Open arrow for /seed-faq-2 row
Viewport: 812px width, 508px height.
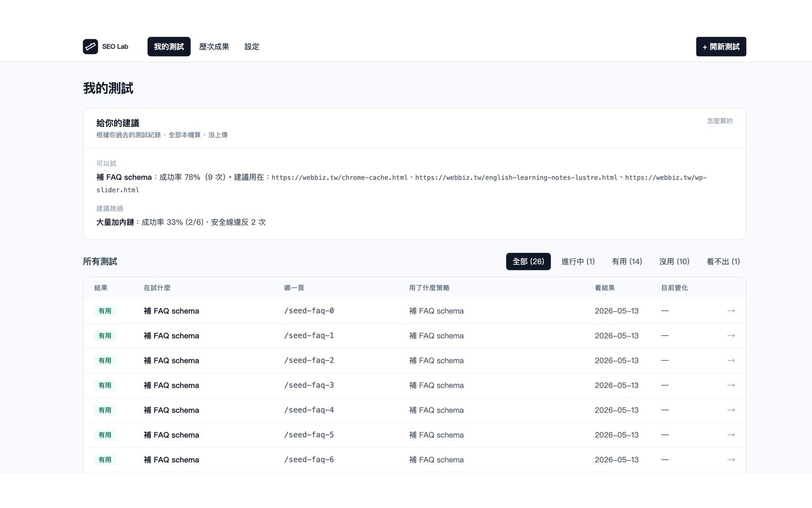click(x=731, y=360)
